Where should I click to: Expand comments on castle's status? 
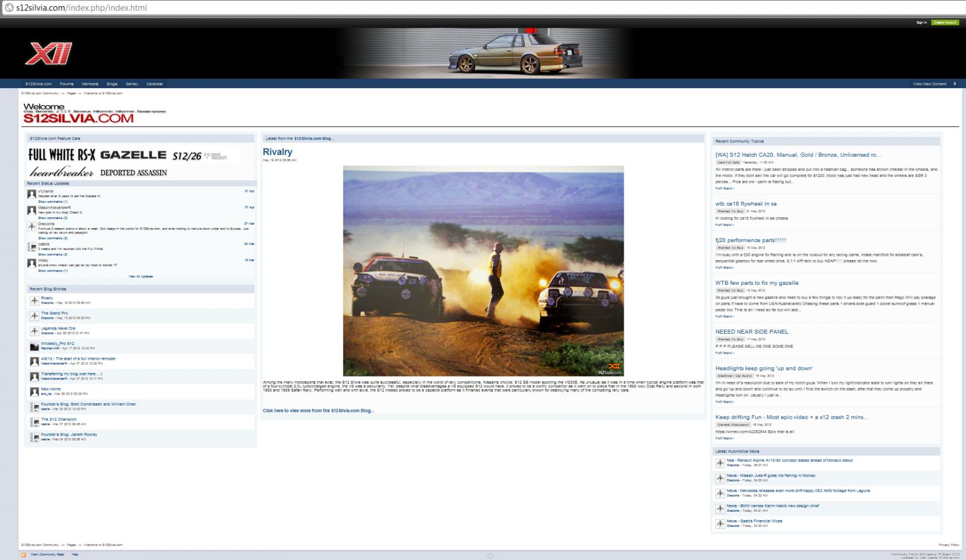tap(53, 255)
